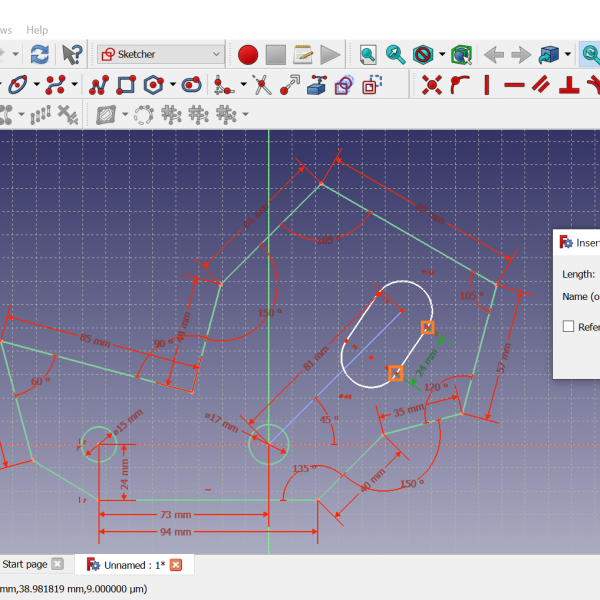
Task: Select the polyline creation tool
Action: click(98, 85)
